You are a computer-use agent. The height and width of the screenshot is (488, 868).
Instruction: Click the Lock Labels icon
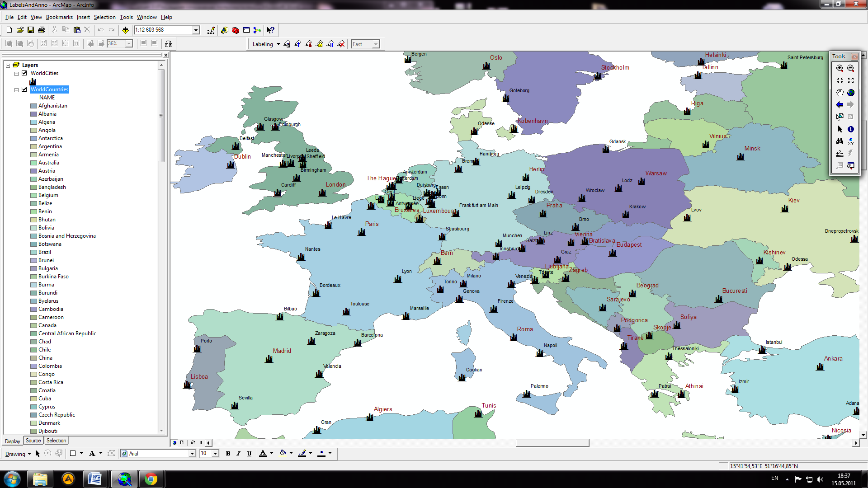click(319, 44)
